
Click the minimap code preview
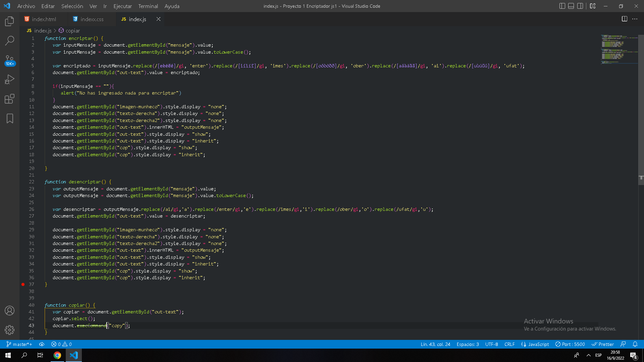pyautogui.click(x=619, y=49)
